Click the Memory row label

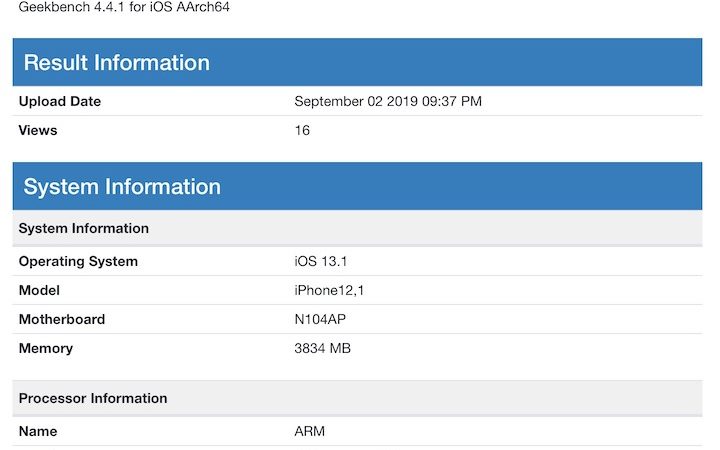tap(46, 348)
